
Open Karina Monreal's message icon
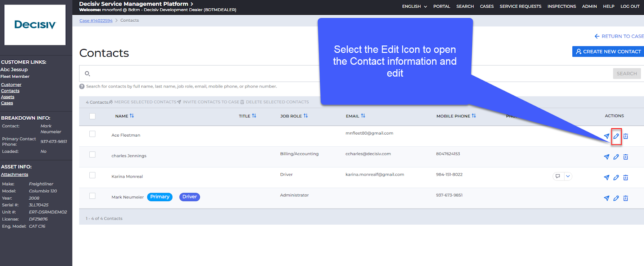pos(558,176)
